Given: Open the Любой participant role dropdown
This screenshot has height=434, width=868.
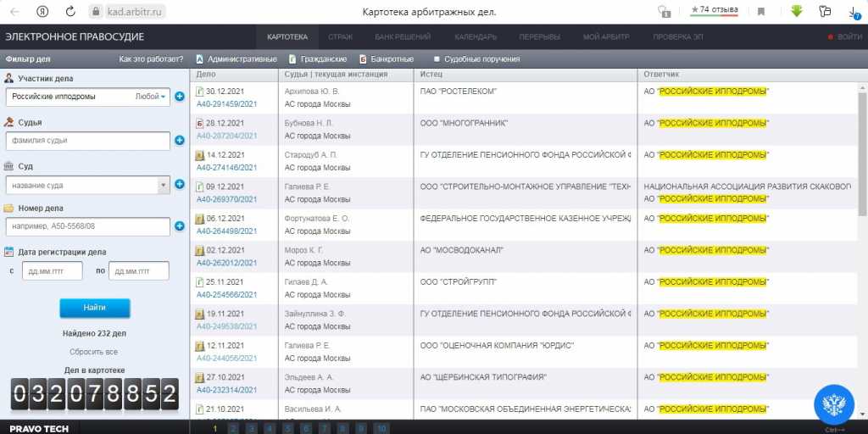Looking at the screenshot, I should tap(151, 97).
